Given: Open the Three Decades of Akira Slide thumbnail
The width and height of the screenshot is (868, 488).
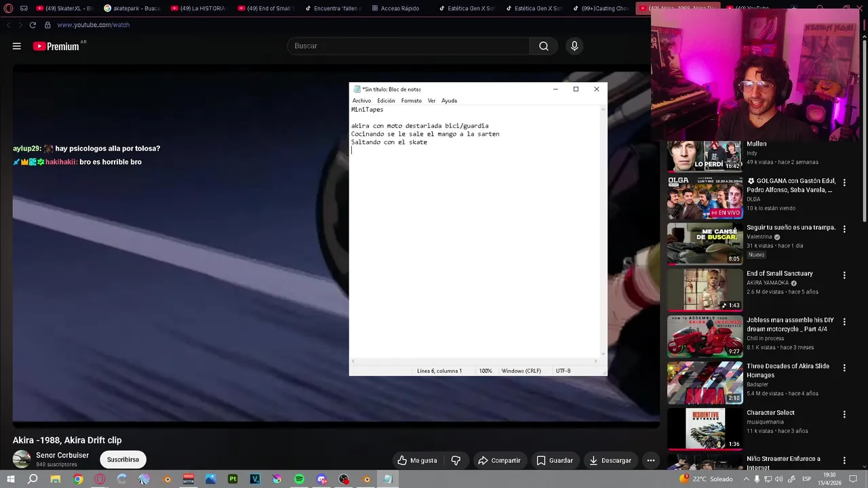Looking at the screenshot, I should pyautogui.click(x=705, y=383).
